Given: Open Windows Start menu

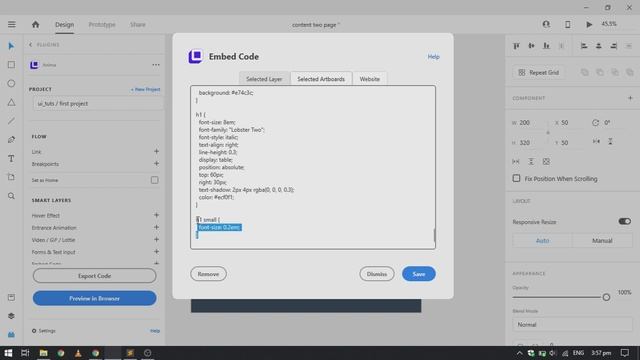Looking at the screenshot, I should [x=8, y=353].
